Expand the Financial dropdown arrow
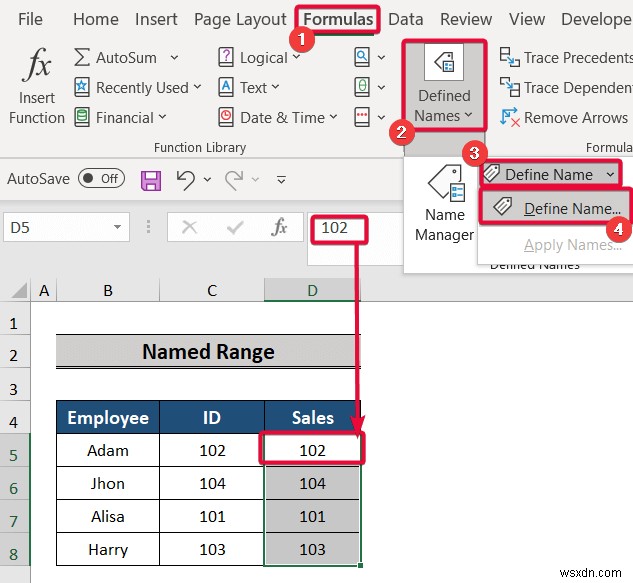The height and width of the screenshot is (583, 633). click(162, 117)
